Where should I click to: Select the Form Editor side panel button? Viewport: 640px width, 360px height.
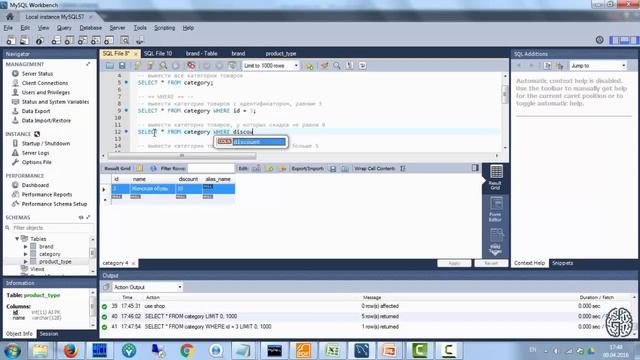pos(496,209)
